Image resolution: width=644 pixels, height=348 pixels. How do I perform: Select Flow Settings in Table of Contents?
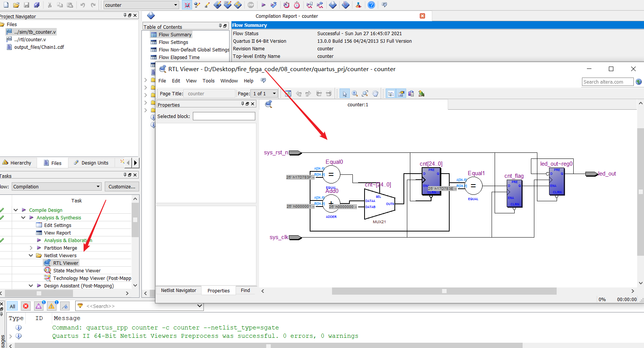173,42
